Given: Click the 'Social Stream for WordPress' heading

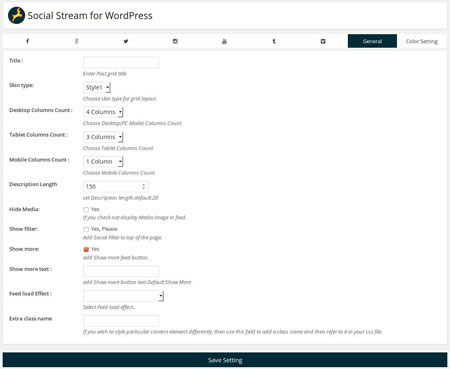Looking at the screenshot, I should click(90, 16).
